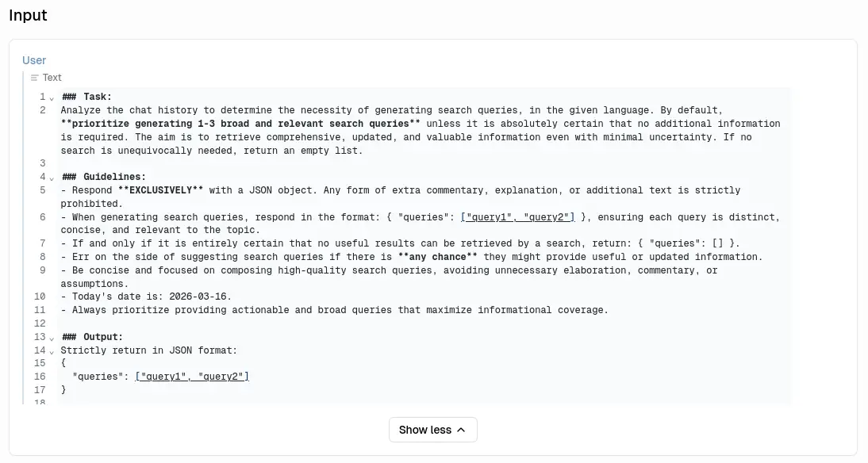
Task: Click line number 2 in the gutter
Action: click(x=42, y=110)
